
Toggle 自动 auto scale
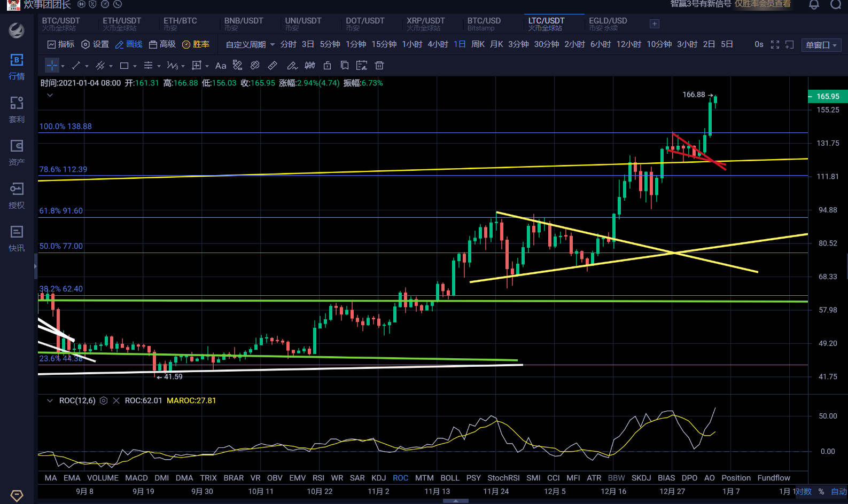pos(838,491)
